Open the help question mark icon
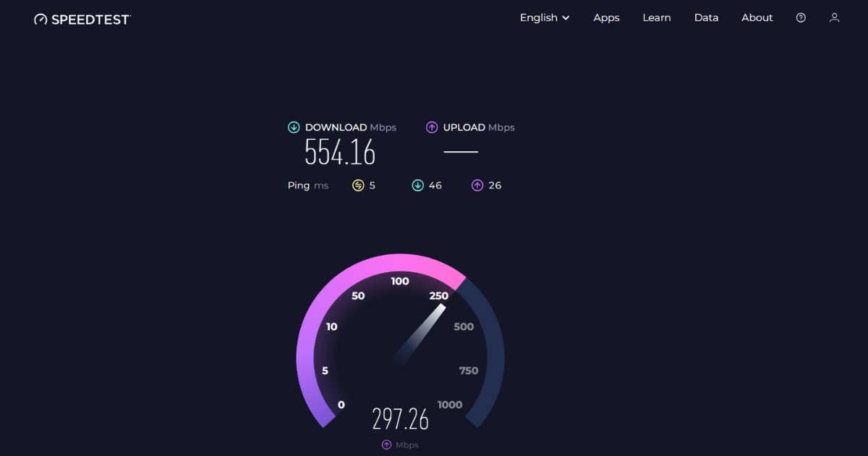Screen dimensions: 868x456 800,17
